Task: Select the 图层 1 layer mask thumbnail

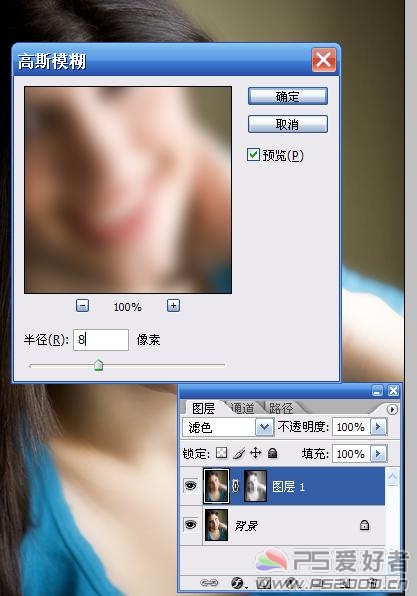Action: [x=255, y=486]
